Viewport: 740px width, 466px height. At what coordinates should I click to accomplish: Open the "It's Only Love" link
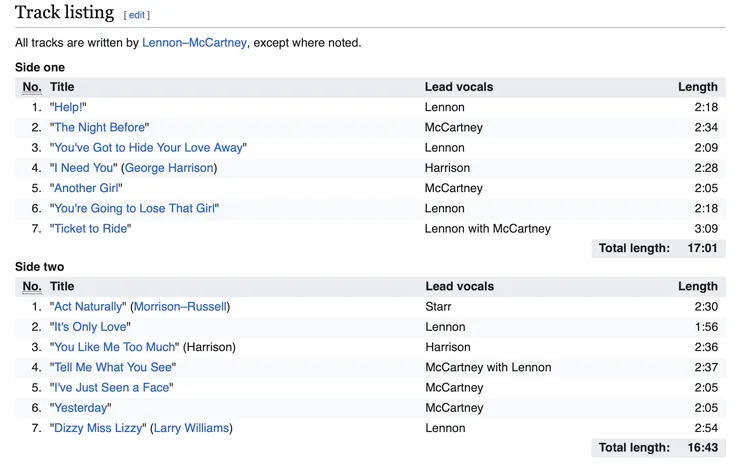pyautogui.click(x=91, y=327)
